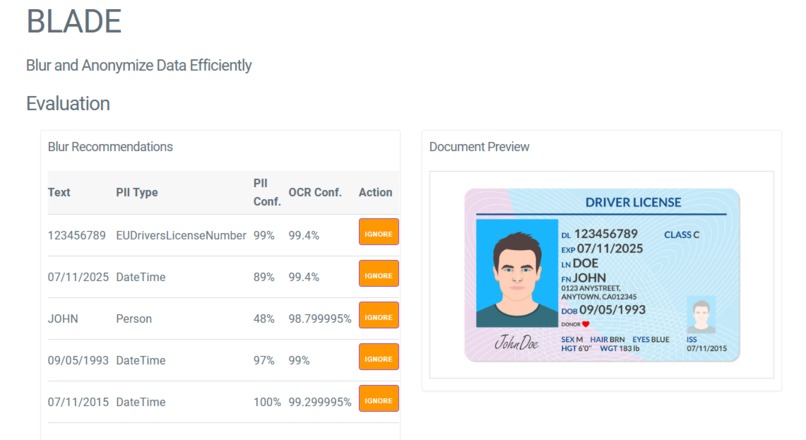Ignore the 07/11/2015 DateTime entry

click(x=379, y=398)
